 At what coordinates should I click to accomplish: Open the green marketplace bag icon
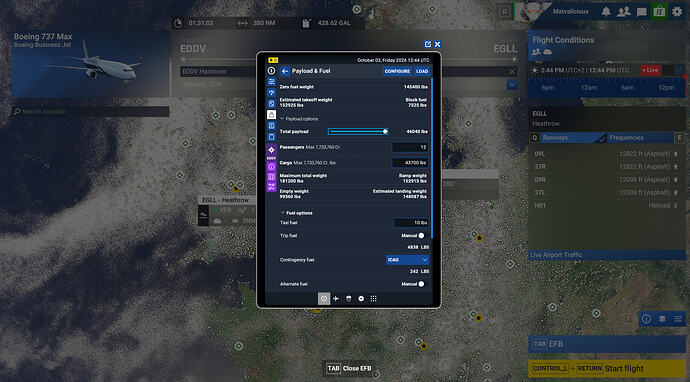point(659,11)
